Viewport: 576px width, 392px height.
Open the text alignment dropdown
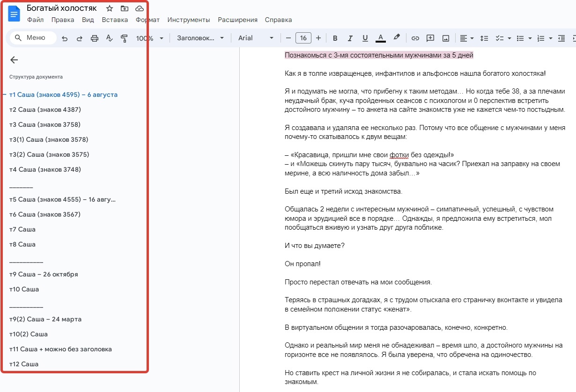click(466, 38)
